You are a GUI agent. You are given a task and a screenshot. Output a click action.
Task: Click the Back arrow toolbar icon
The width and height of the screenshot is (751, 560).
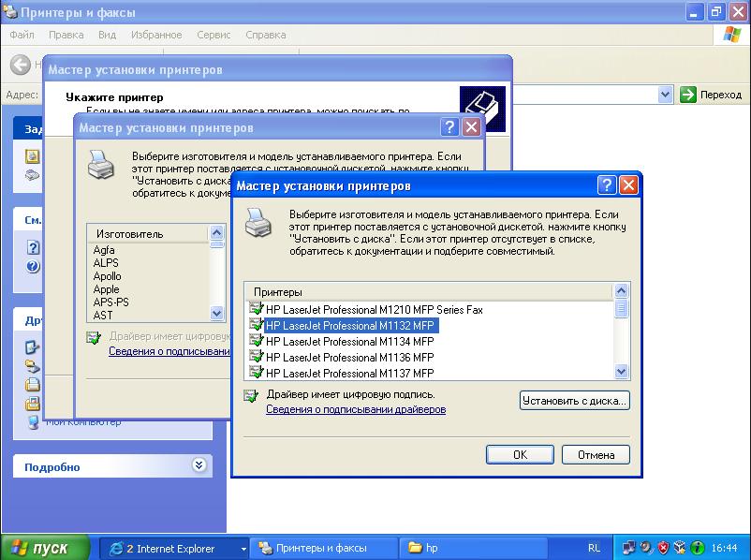[20, 65]
